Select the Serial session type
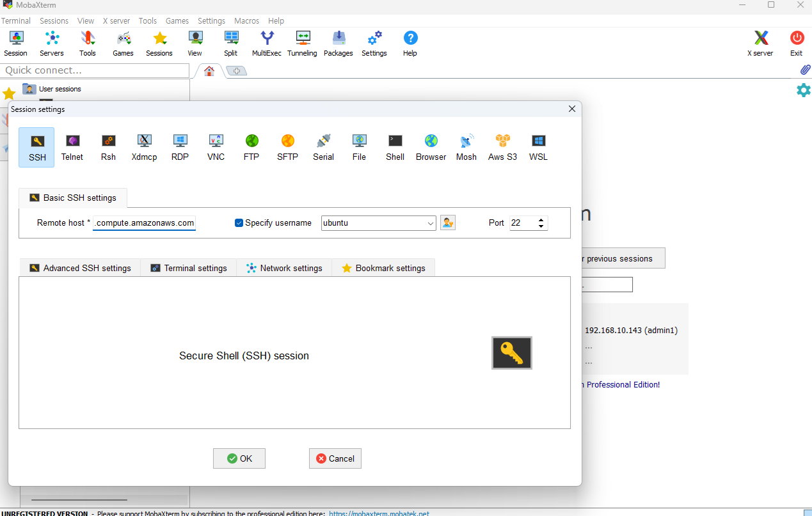The image size is (812, 516). point(323,147)
